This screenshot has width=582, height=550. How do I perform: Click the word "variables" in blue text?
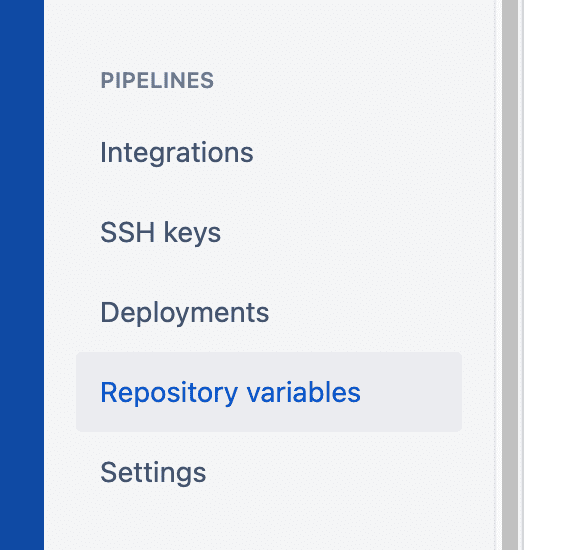coord(304,392)
